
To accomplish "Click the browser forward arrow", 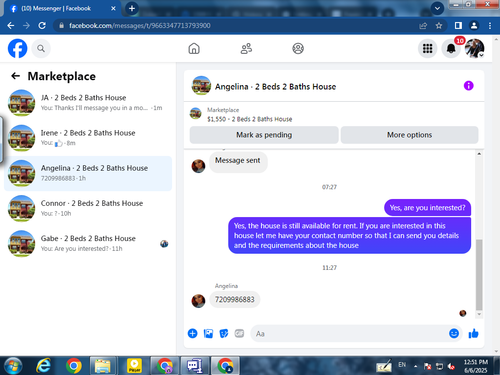I will coord(26,26).
